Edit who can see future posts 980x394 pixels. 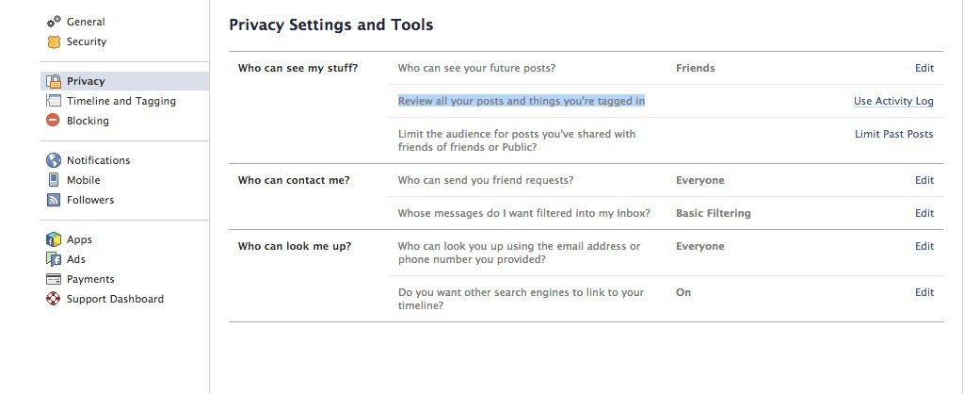924,68
